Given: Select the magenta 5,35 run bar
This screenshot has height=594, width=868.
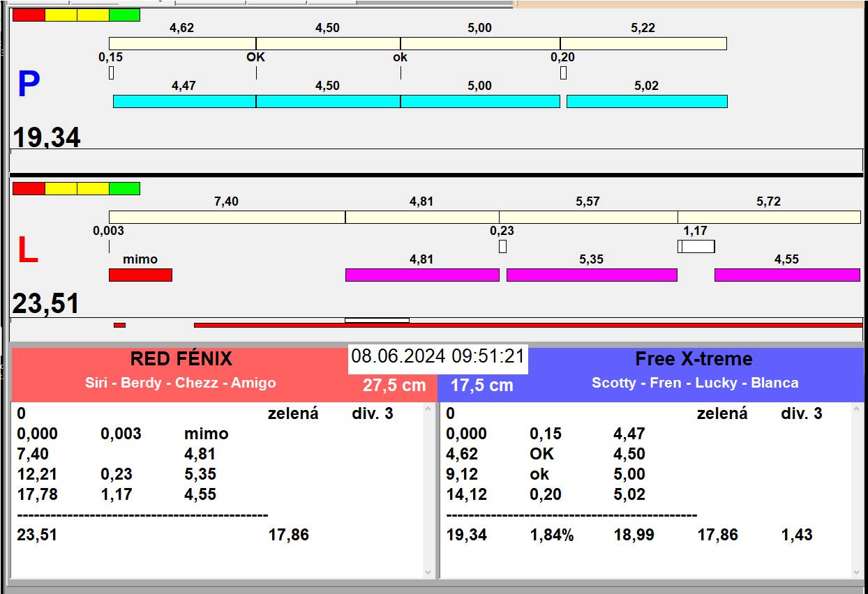Looking at the screenshot, I should [x=592, y=275].
